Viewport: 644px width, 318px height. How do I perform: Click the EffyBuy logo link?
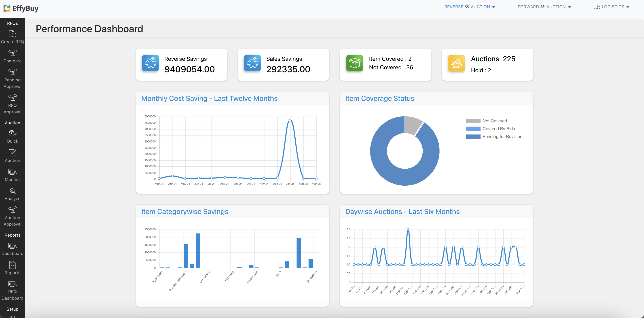click(x=21, y=8)
